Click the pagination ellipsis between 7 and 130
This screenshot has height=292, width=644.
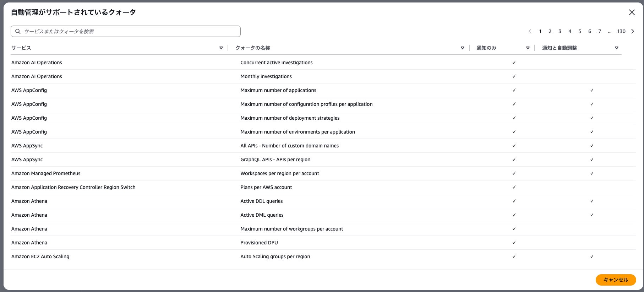tap(610, 31)
